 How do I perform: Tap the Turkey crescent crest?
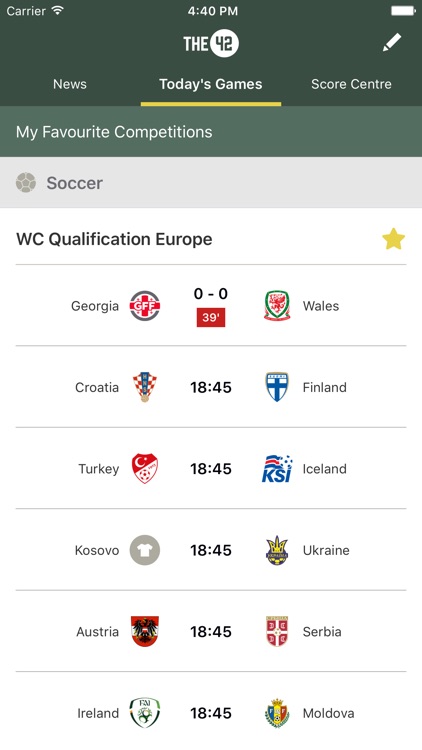pos(145,468)
